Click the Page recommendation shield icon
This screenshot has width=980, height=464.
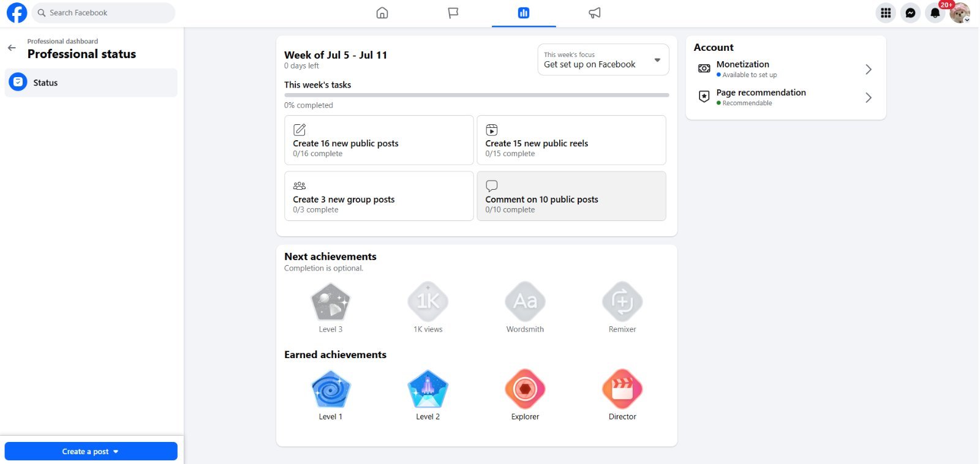point(704,97)
